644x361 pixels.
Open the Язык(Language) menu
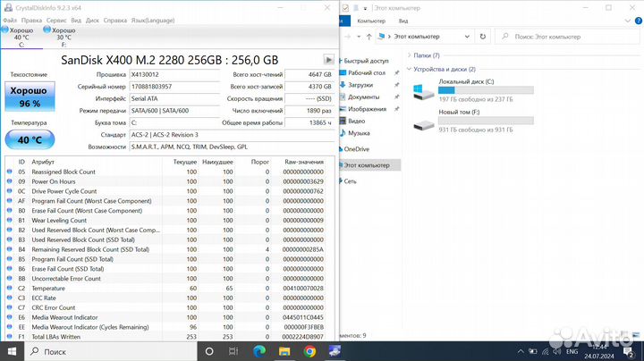point(153,20)
